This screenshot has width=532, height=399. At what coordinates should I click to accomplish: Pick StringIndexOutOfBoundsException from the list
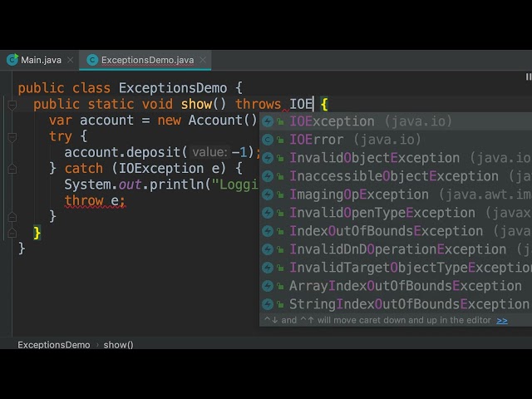[396, 305]
